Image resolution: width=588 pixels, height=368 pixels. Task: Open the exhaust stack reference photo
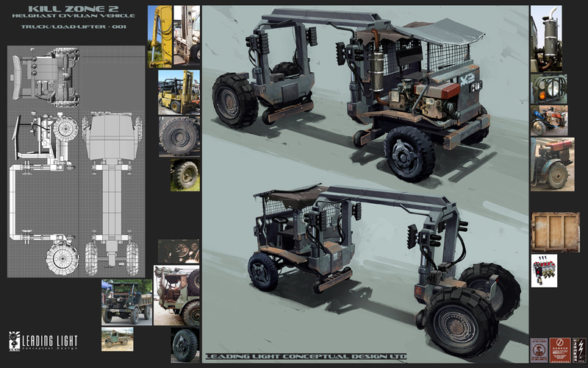click(546, 39)
